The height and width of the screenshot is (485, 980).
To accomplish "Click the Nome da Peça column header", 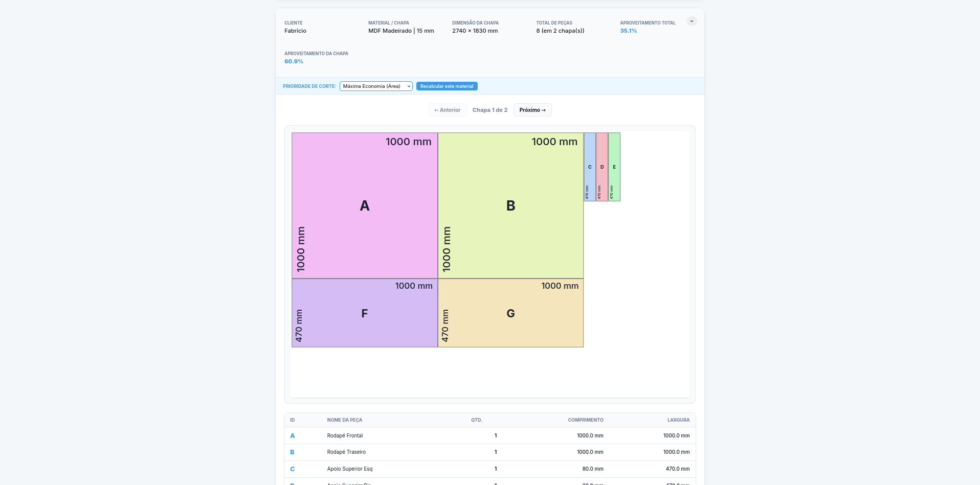I will point(344,420).
